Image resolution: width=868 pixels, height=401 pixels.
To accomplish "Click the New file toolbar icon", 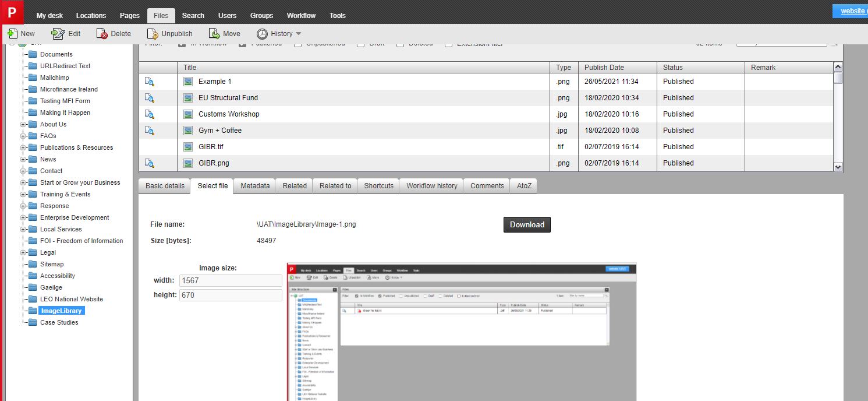I will tap(12, 34).
